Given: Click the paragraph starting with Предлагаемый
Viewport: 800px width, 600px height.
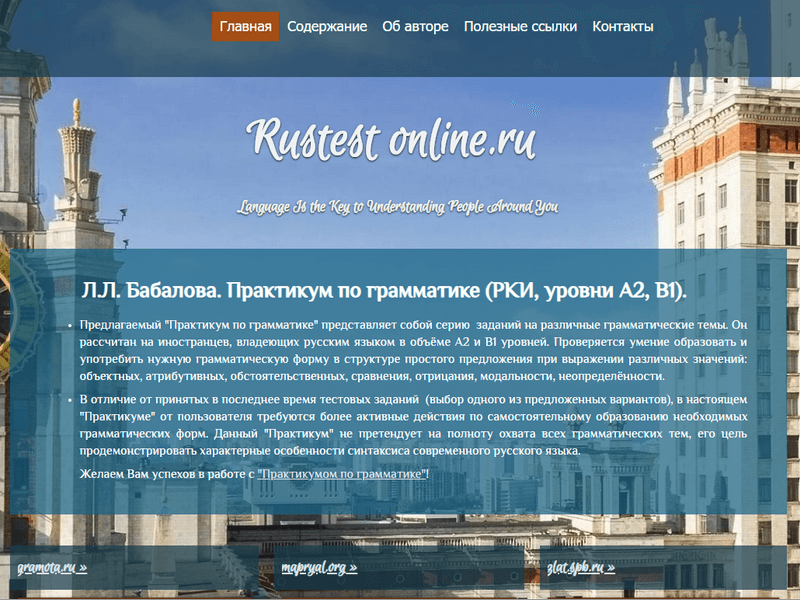Looking at the screenshot, I should click(x=413, y=351).
